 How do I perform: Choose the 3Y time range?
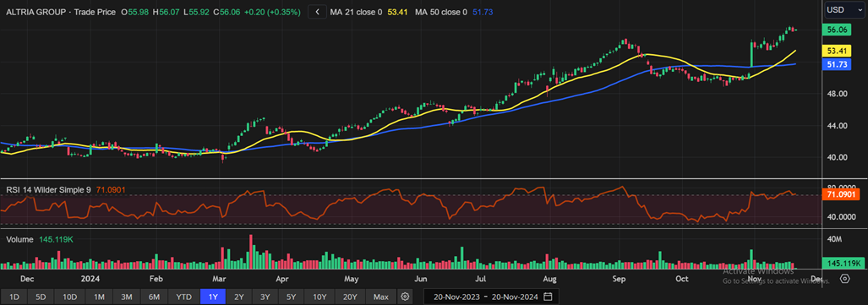coord(265,297)
